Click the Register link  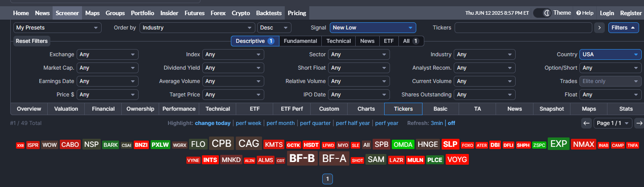631,13
